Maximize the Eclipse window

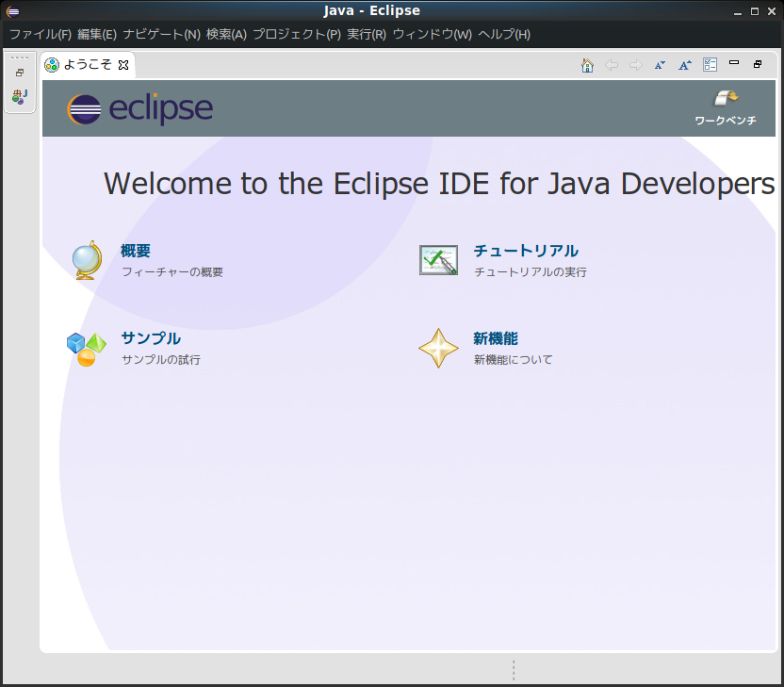[x=755, y=11]
